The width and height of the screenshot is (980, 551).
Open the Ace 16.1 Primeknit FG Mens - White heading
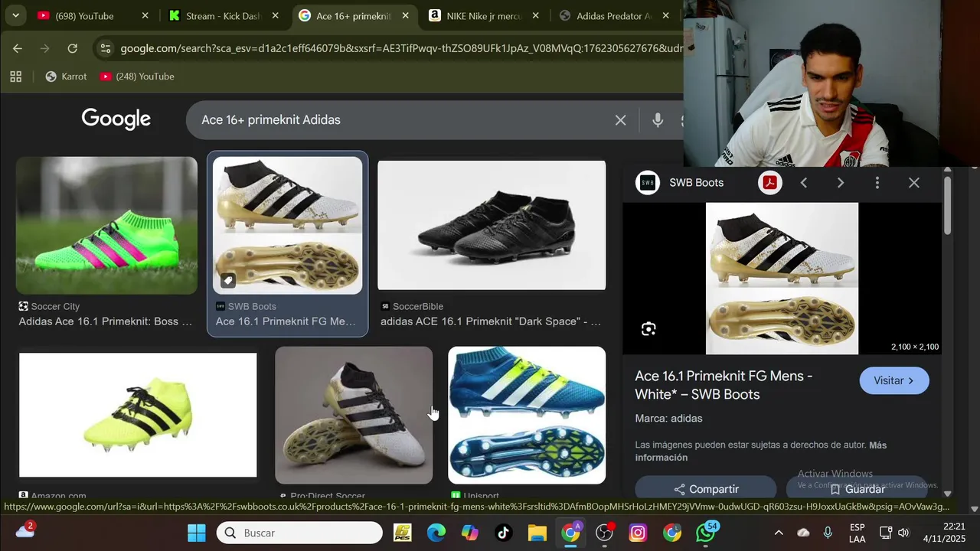click(724, 385)
